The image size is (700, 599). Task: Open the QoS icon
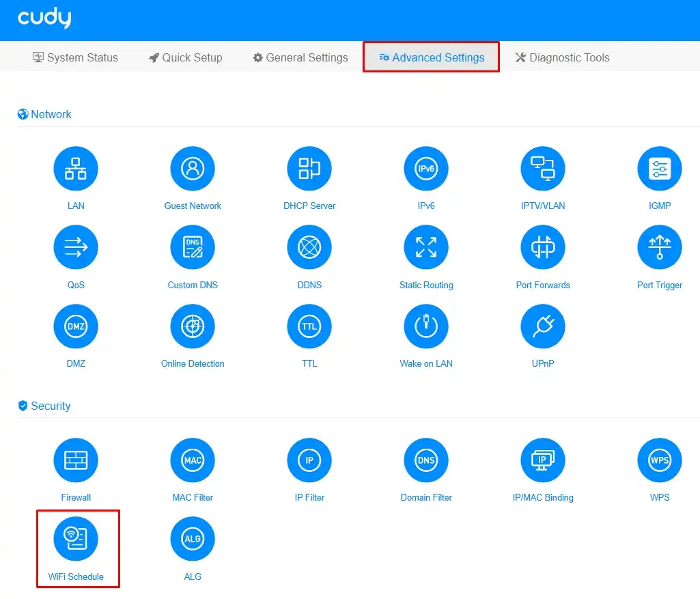coord(75,247)
